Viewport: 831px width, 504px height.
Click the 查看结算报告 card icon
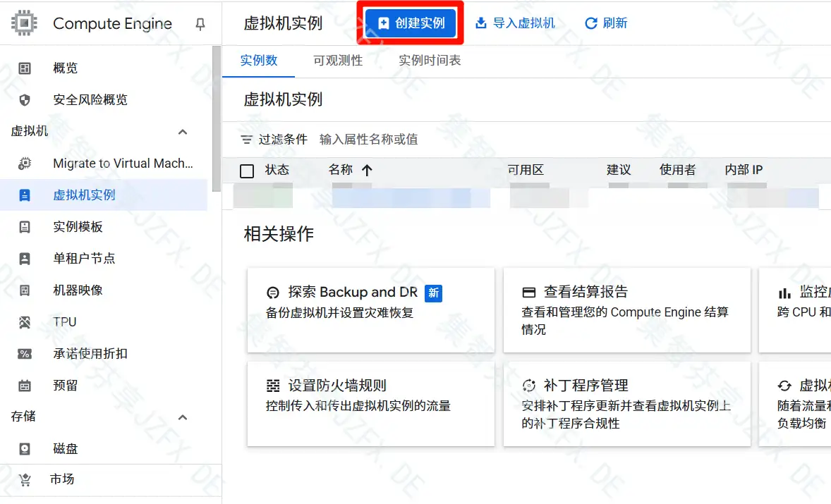pyautogui.click(x=529, y=293)
